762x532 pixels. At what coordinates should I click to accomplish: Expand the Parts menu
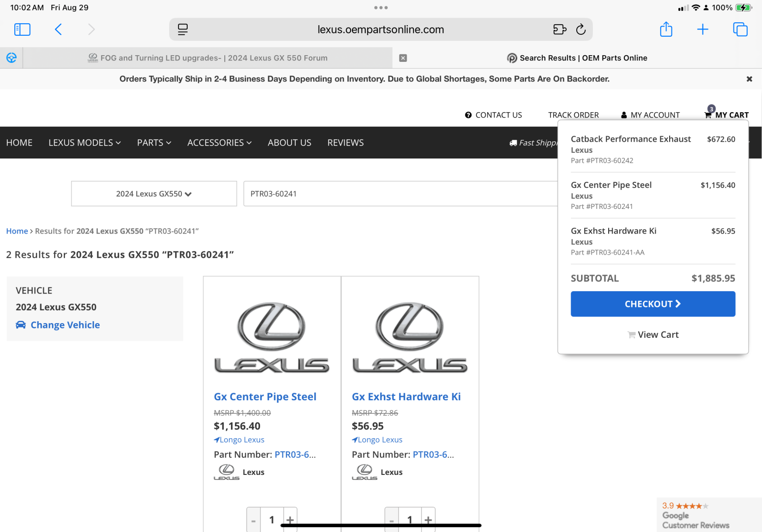coord(154,143)
